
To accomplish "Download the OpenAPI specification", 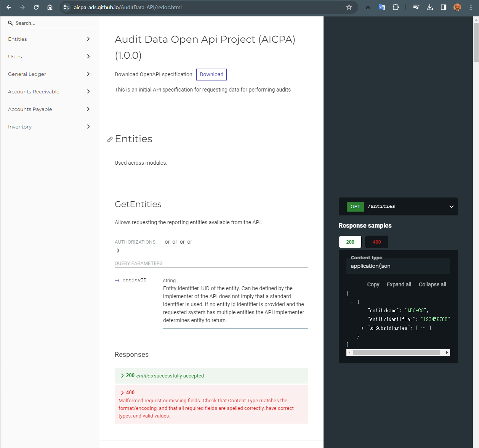I will 211,74.
